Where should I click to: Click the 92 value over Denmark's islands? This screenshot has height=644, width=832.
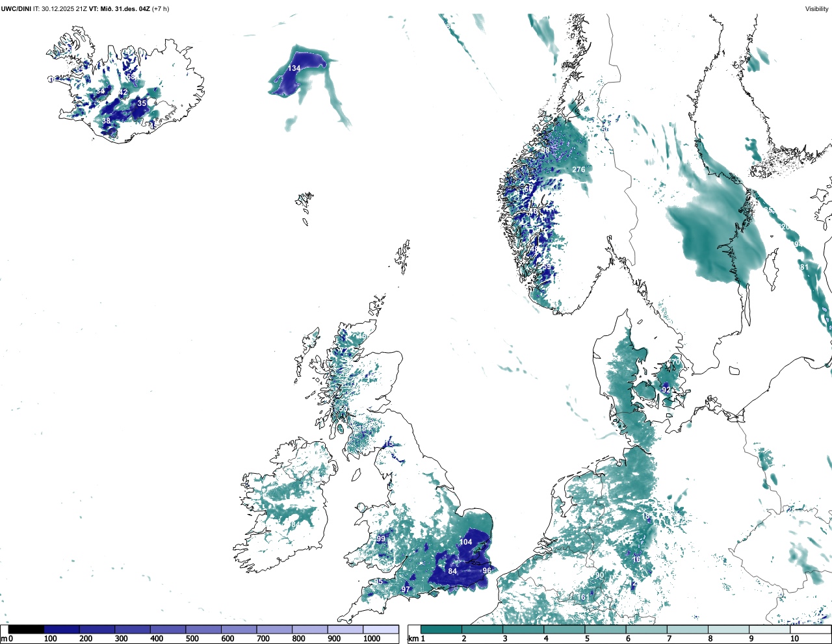(666, 390)
